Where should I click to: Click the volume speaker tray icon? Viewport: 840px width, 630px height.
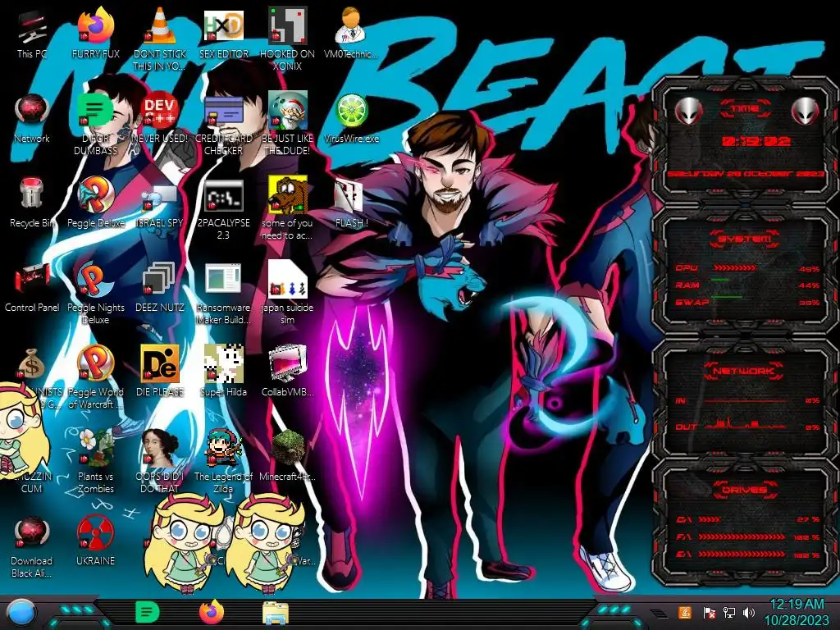(x=749, y=612)
